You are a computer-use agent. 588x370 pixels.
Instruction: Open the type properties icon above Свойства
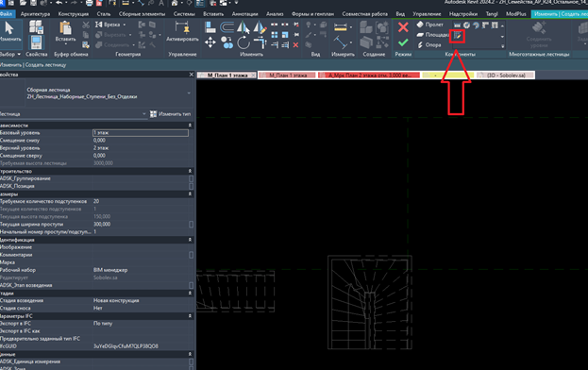pos(36,27)
